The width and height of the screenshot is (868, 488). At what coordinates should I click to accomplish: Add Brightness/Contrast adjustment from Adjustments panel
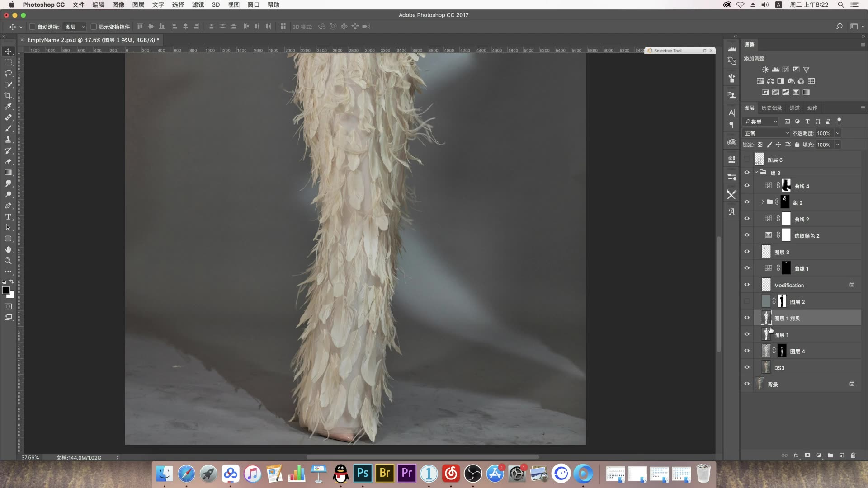click(x=765, y=70)
